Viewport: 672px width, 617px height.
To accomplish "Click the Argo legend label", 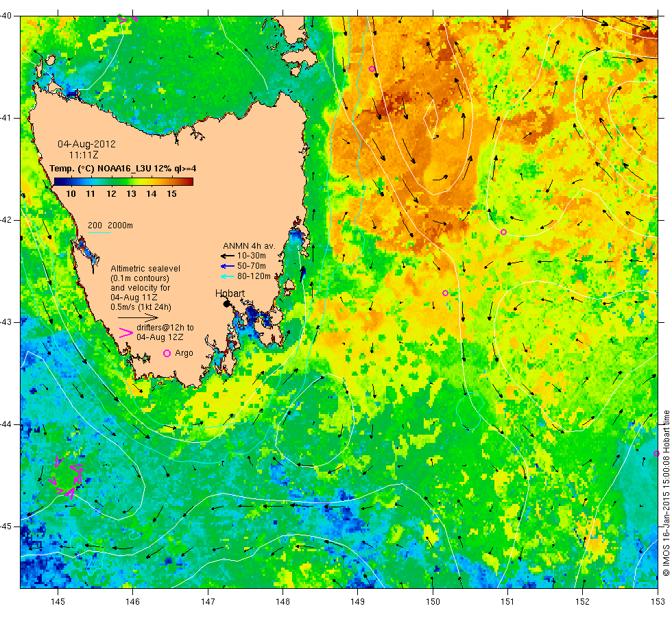I will click(184, 353).
